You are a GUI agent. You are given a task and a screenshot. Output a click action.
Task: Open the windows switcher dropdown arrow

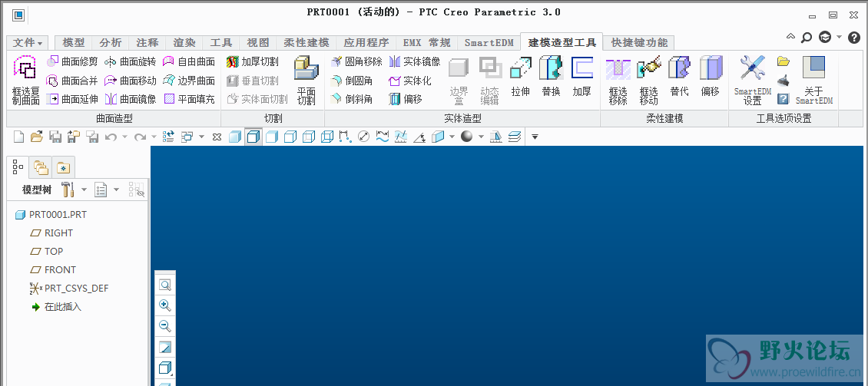[201, 137]
